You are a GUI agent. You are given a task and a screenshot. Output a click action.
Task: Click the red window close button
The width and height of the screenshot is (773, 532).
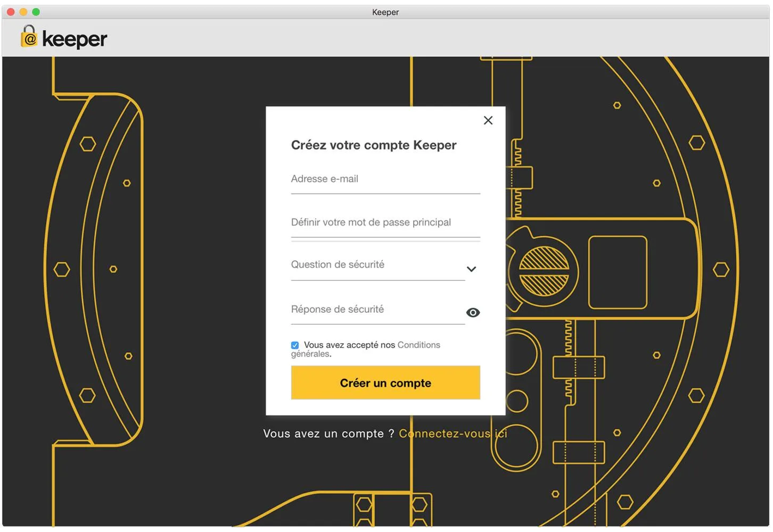11,12
